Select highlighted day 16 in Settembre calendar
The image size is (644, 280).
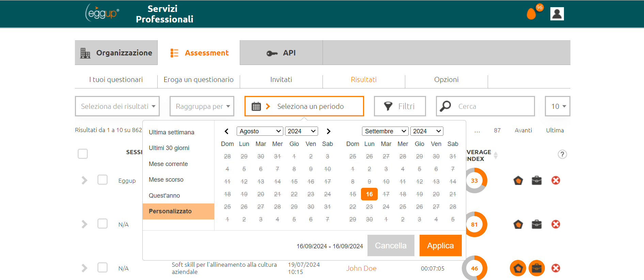(369, 194)
